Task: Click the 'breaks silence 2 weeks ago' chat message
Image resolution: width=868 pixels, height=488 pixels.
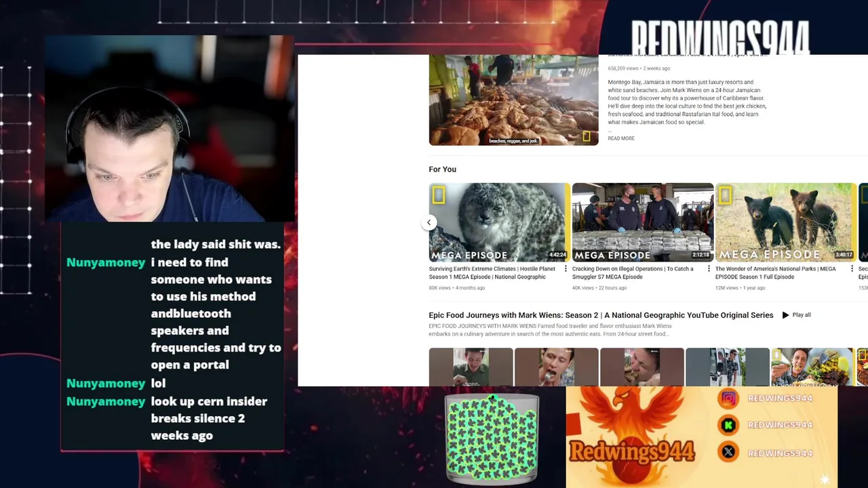Action: 197,427
